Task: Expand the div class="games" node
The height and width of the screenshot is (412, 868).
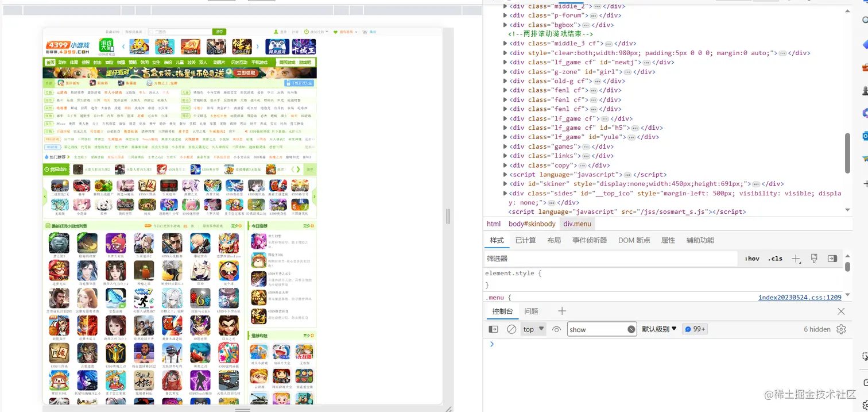Action: point(505,147)
